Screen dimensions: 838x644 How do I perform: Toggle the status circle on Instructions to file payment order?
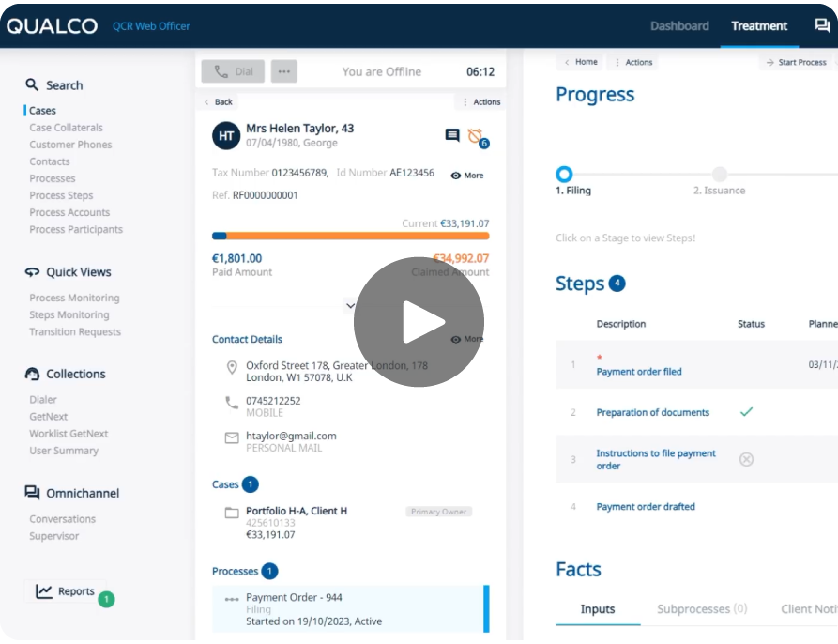click(747, 459)
